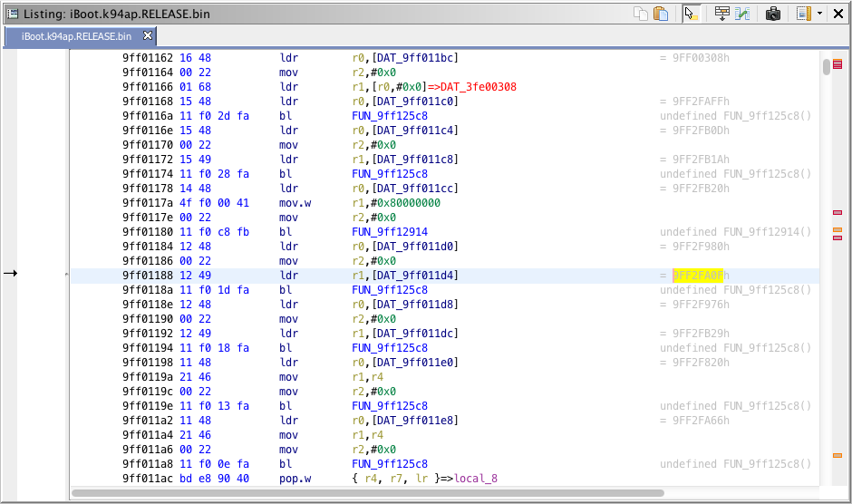Click address 9ff011ac in the listing
The image size is (852, 504).
(x=147, y=479)
